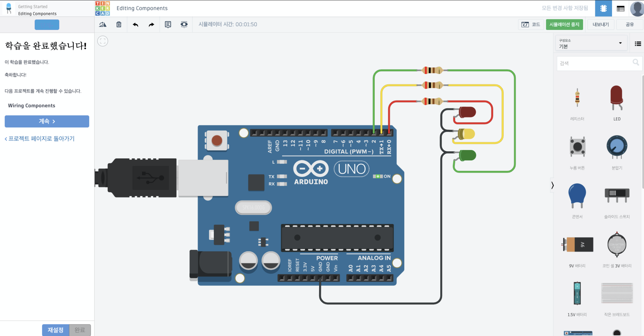The image size is (644, 336).
Task: Open the Tinkercad logo home
Action: tap(103, 8)
